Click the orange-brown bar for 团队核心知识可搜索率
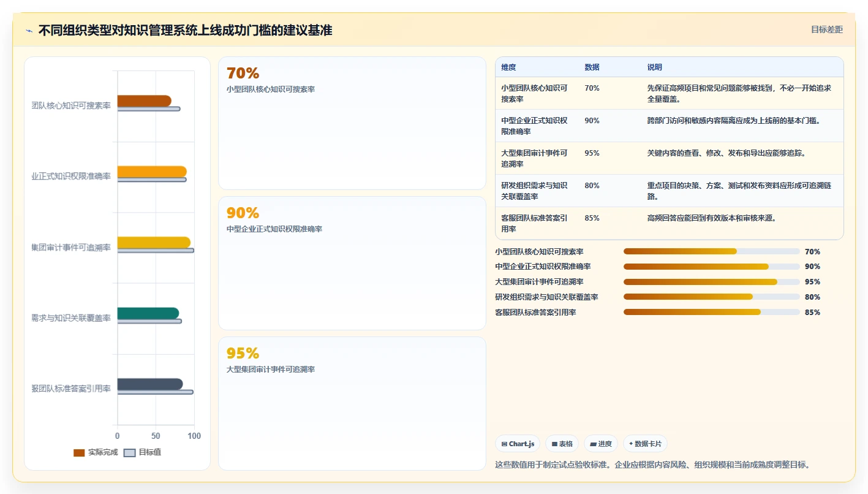 tap(144, 101)
